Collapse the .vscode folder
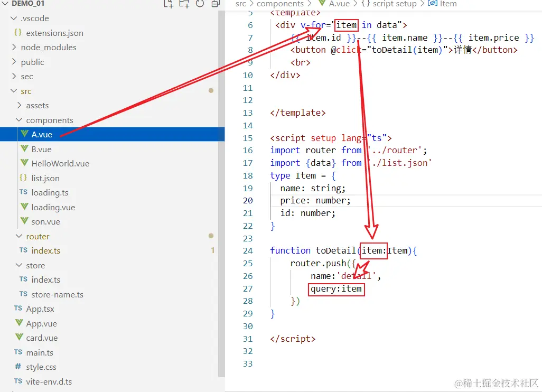The height and width of the screenshot is (392, 542). pyautogui.click(x=14, y=18)
